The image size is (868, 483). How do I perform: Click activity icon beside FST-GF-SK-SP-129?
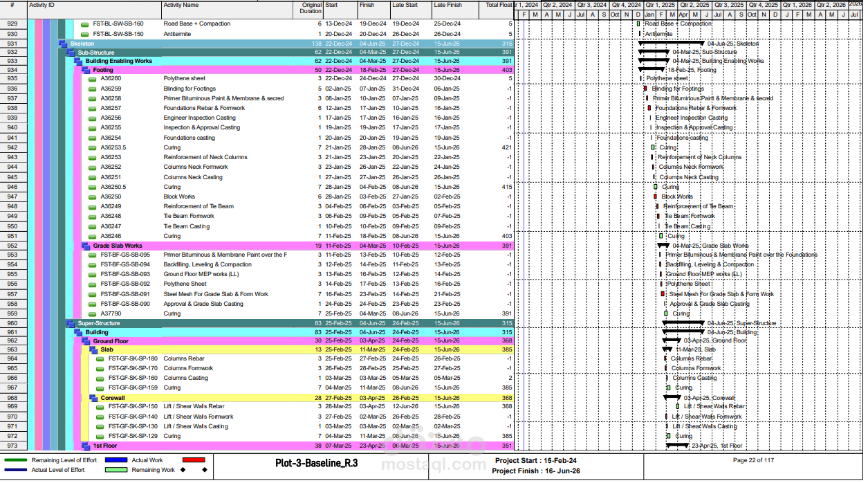coord(100,436)
